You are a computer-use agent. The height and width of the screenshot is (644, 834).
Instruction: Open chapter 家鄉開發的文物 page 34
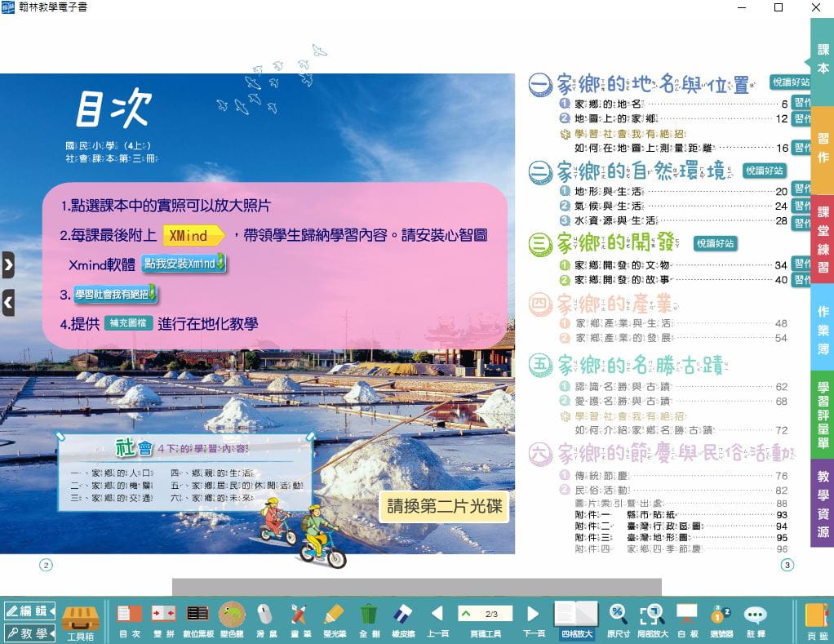click(x=673, y=264)
